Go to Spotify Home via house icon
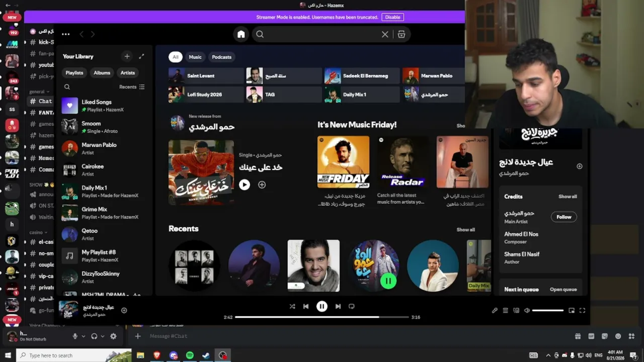644x362 pixels. 241,34
